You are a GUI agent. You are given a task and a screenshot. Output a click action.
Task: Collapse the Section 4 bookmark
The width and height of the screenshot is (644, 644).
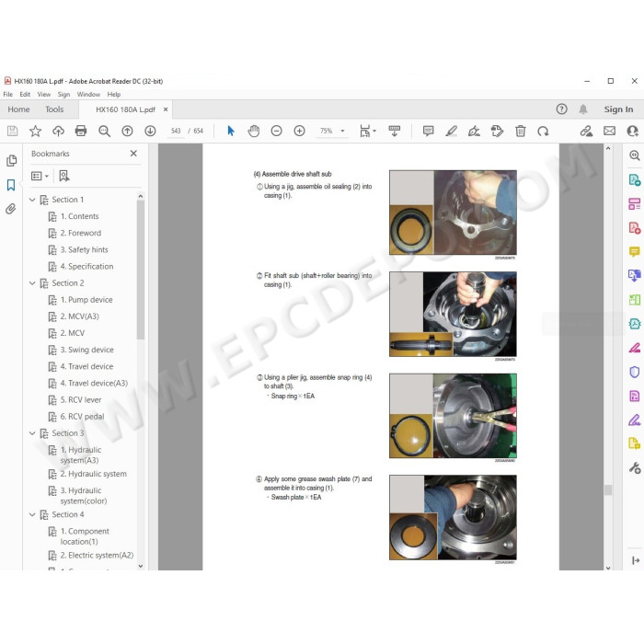[x=32, y=514]
